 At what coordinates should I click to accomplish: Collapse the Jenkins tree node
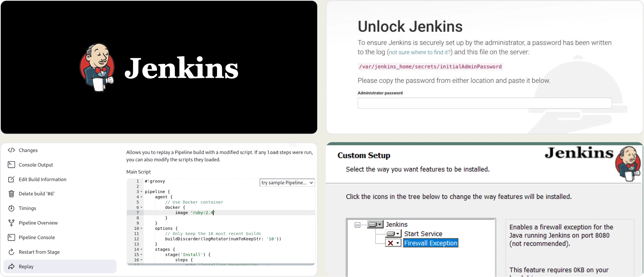(357, 225)
